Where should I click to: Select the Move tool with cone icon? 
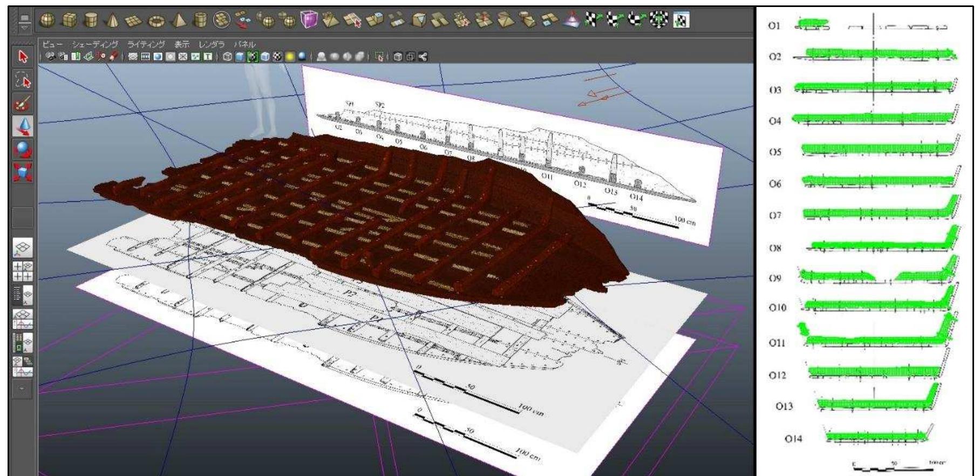pyautogui.click(x=23, y=126)
